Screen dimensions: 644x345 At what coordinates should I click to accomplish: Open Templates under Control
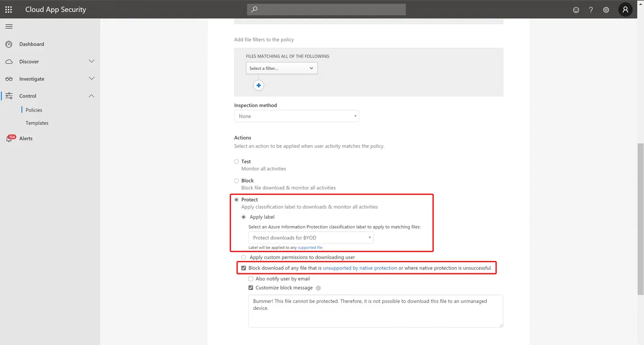[x=37, y=123]
